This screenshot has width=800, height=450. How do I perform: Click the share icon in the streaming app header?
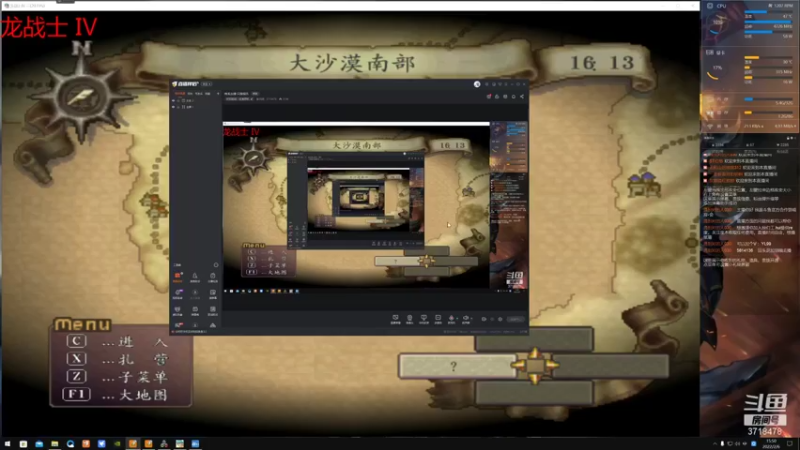pyautogui.click(x=522, y=96)
